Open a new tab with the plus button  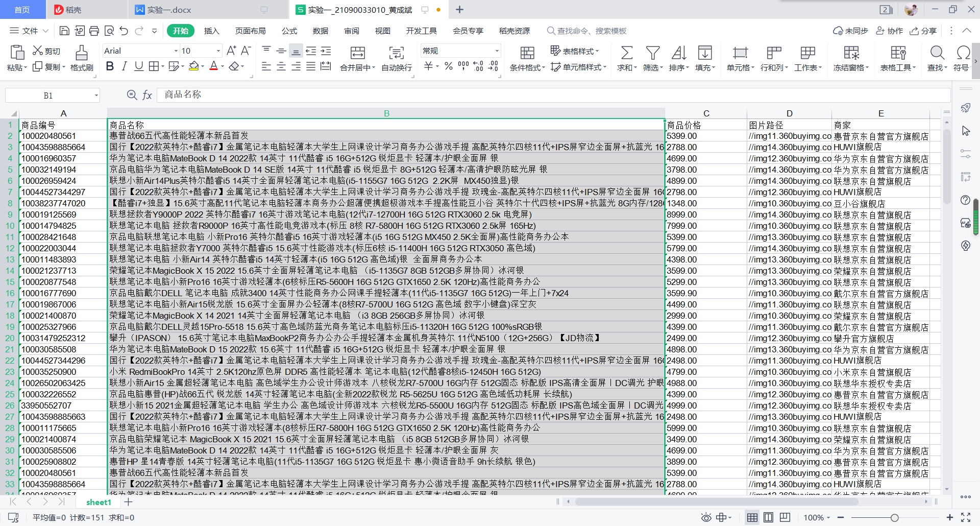[x=459, y=10]
